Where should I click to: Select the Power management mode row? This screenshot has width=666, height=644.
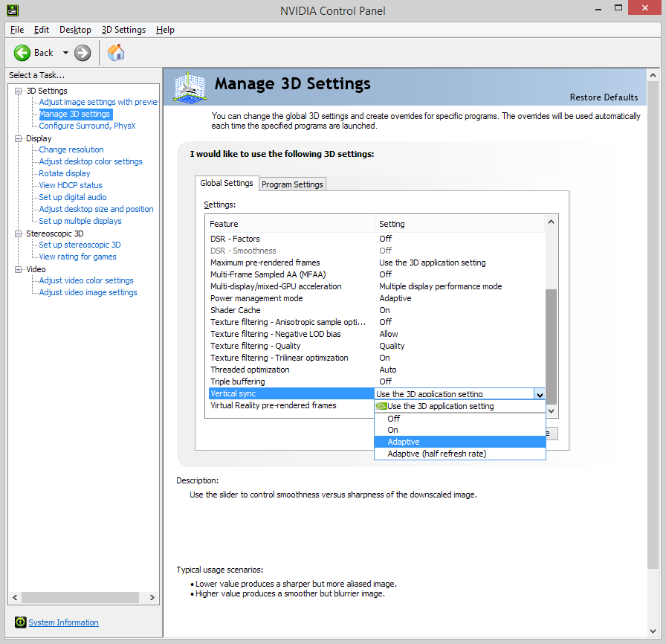377,298
